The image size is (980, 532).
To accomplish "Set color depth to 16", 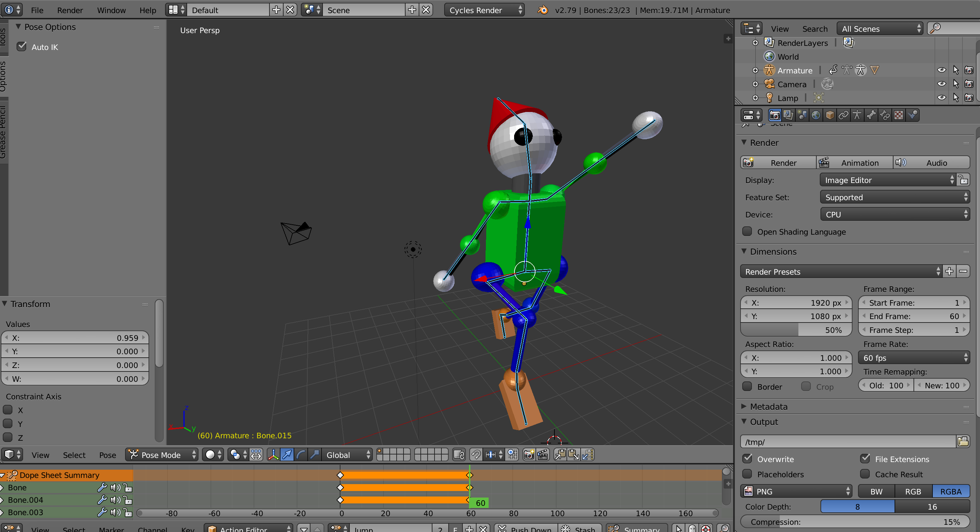I will click(x=932, y=507).
